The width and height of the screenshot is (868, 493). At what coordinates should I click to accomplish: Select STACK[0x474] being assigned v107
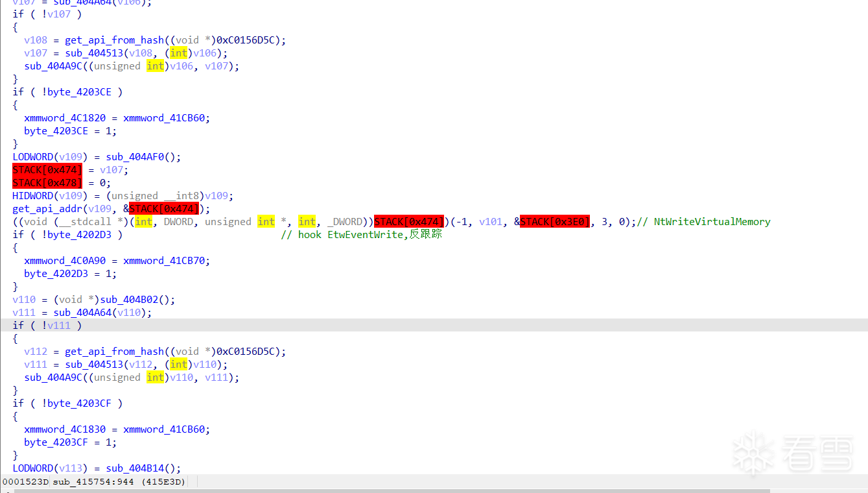click(47, 169)
